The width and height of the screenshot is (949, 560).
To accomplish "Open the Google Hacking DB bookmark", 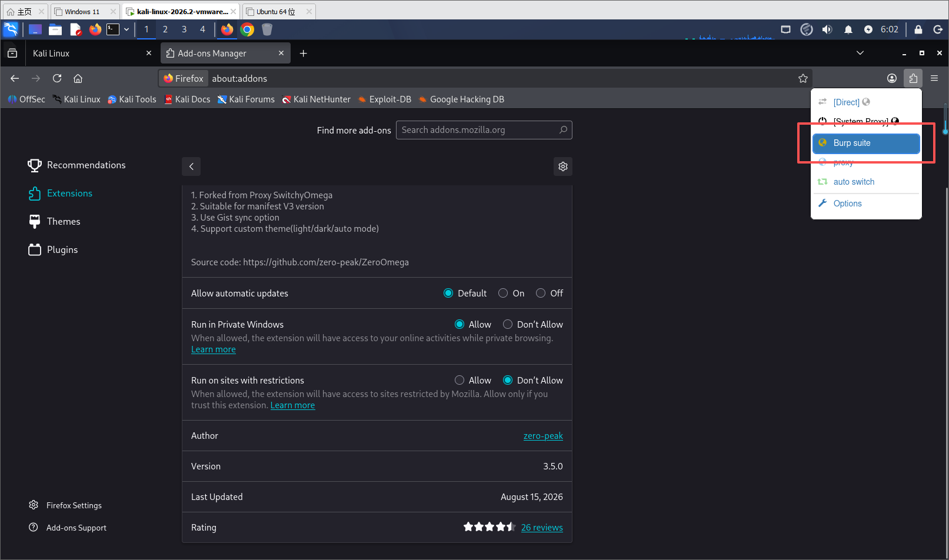I will 461,99.
